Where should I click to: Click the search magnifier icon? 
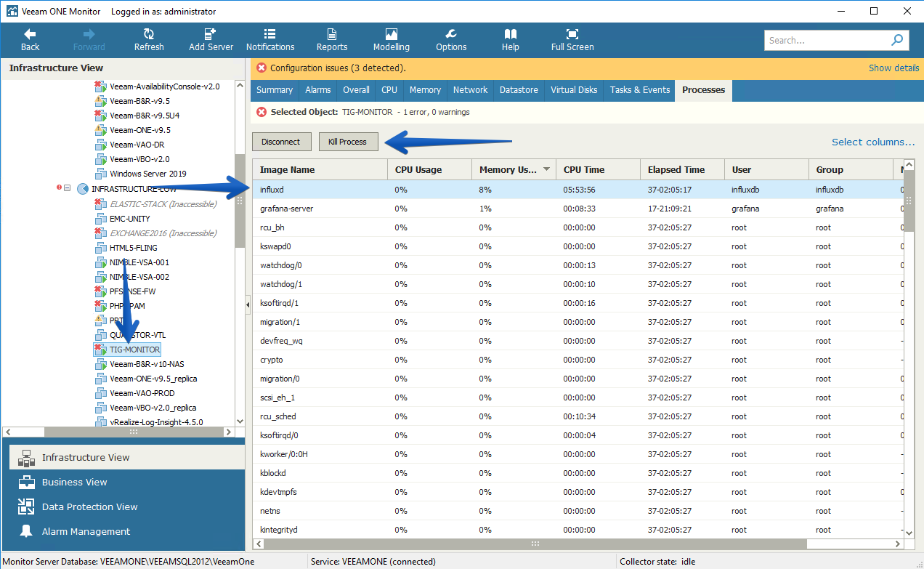(898, 40)
